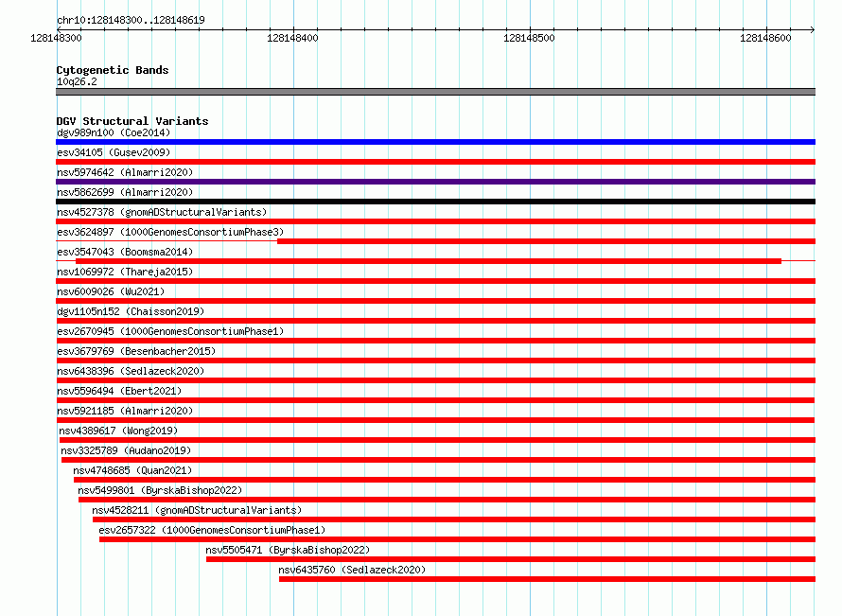842x616 pixels.
Task: Click the nsv3325789 (Audano2019) label
Action: (126, 450)
